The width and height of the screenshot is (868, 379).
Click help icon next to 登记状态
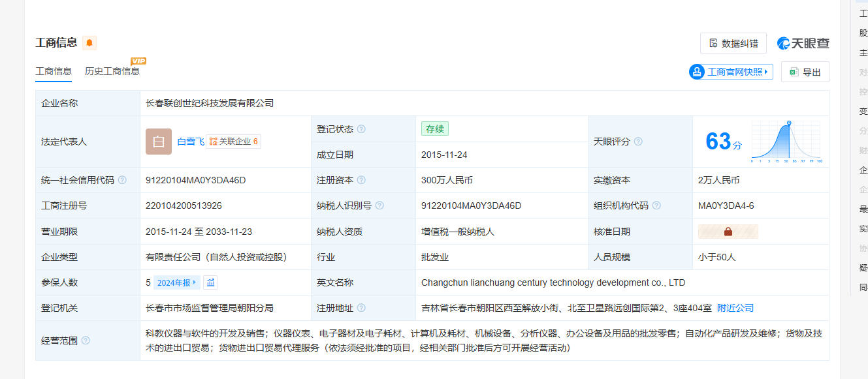click(361, 129)
